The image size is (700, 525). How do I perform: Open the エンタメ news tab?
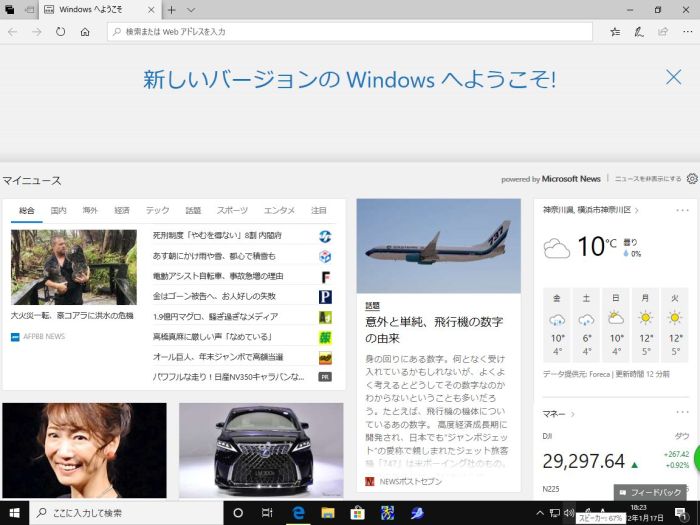[279, 211]
